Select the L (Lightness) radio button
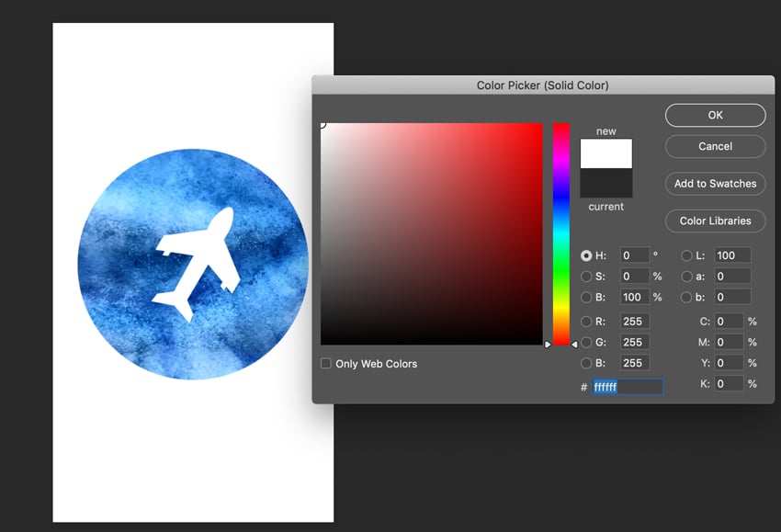The height and width of the screenshot is (532, 781). (686, 255)
